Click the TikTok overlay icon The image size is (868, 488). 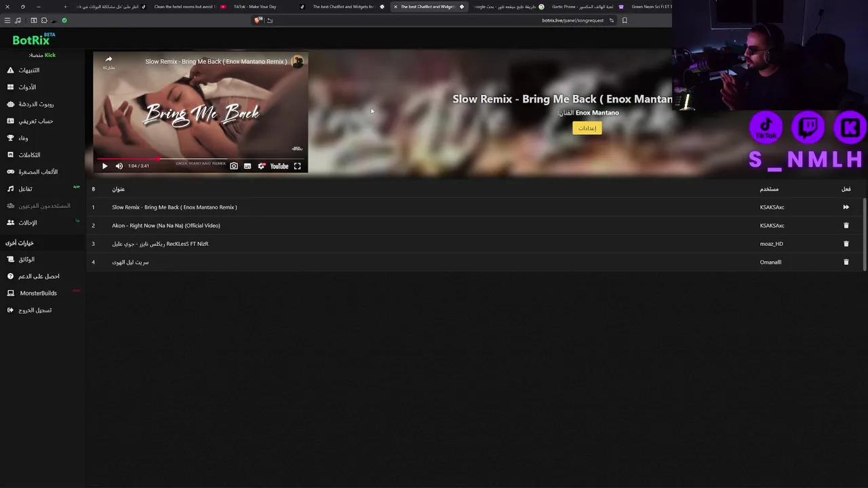coord(766,127)
